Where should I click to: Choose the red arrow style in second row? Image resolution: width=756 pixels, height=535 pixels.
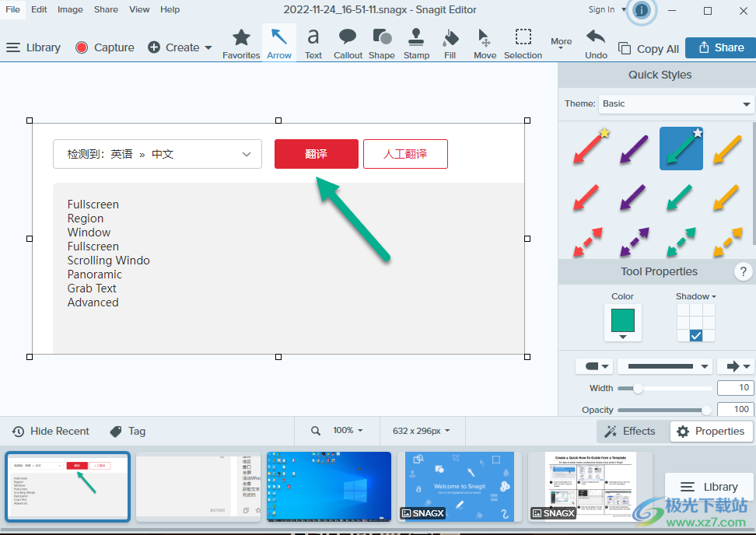point(586,198)
